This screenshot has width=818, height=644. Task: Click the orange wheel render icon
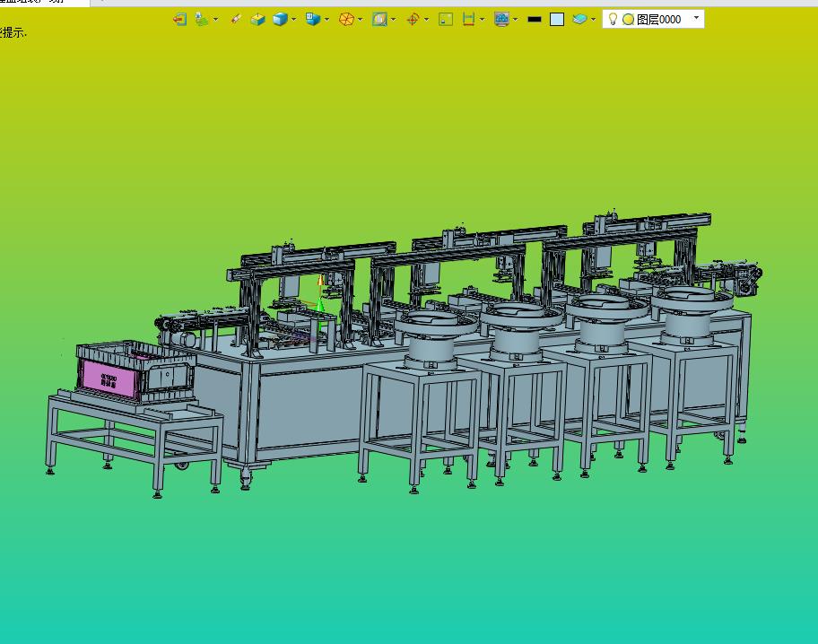point(346,19)
